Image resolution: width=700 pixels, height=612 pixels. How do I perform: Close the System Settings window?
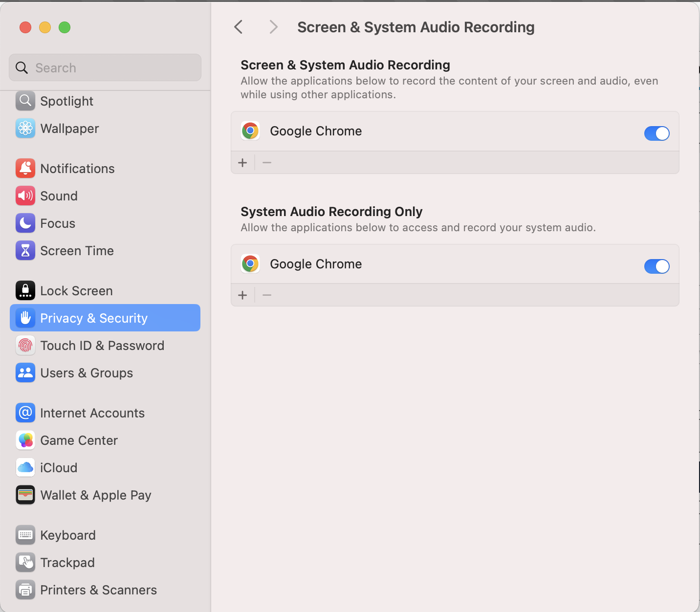(25, 27)
